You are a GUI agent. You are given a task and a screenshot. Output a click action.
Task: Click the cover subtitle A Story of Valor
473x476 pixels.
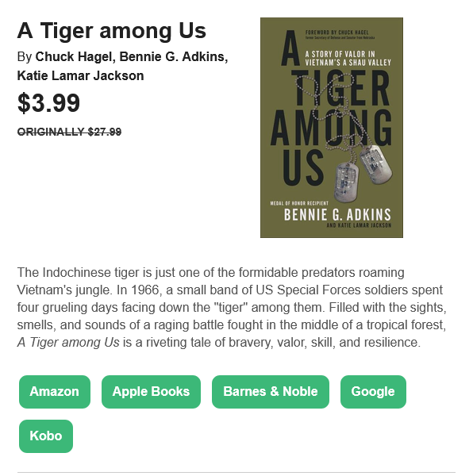pyautogui.click(x=348, y=58)
